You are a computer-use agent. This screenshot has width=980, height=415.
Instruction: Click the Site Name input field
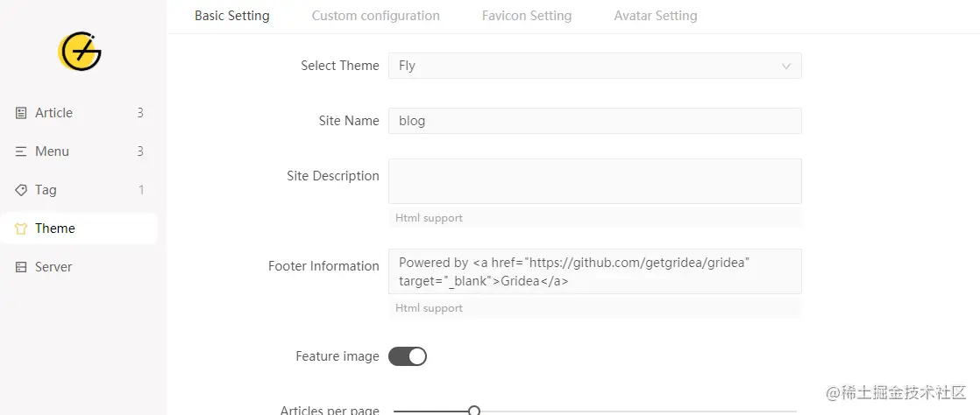click(594, 121)
